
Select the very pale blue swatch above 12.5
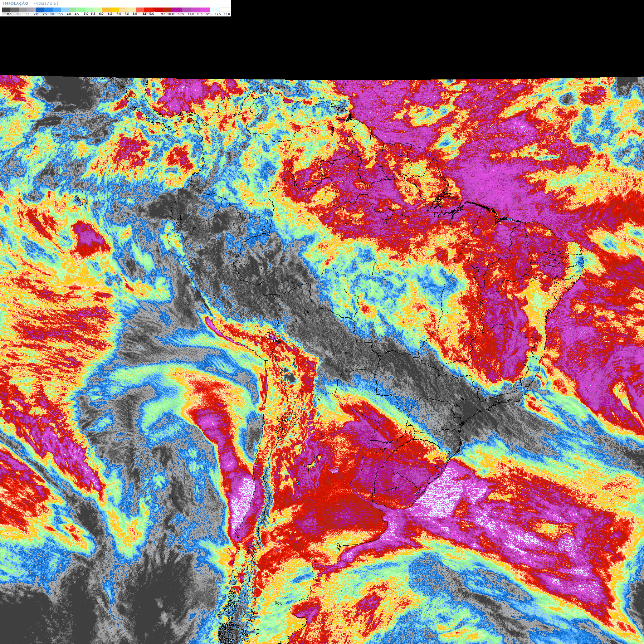(215, 10)
